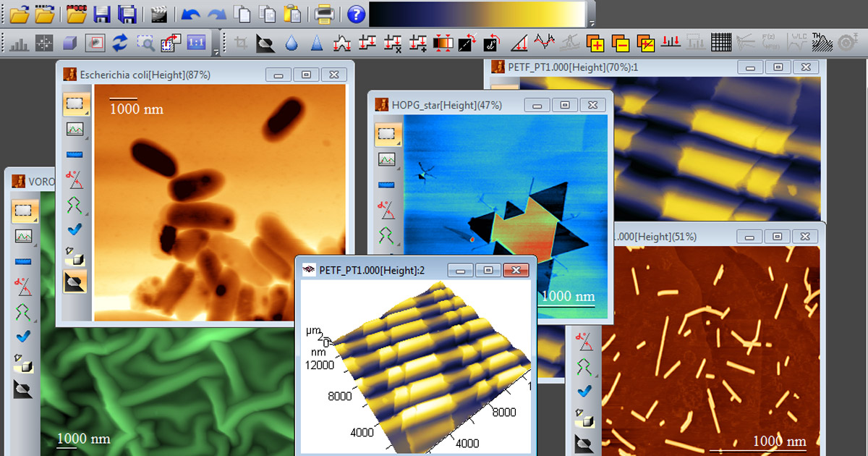Viewport: 868px width, 456px height.
Task: Click the histogram icon in the toolbar
Action: point(20,43)
